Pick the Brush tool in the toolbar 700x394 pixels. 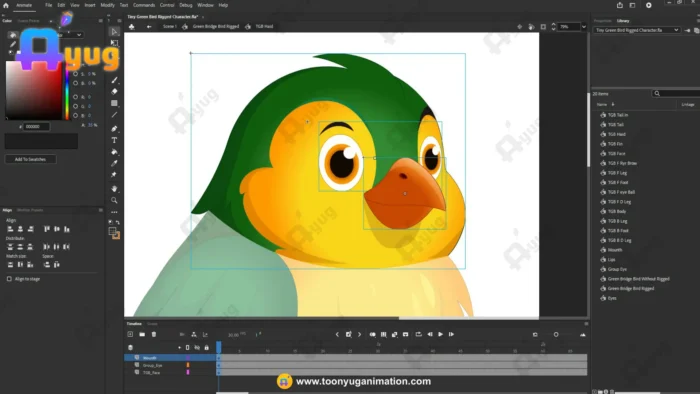click(x=114, y=80)
